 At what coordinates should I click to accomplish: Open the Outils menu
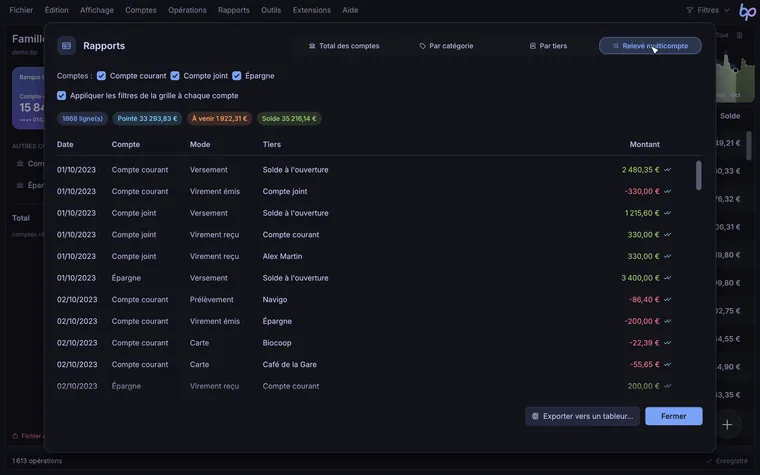[x=271, y=10]
